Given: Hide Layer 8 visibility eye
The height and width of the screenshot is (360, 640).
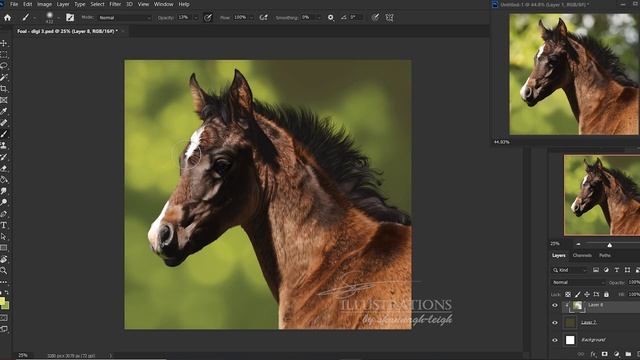Looking at the screenshot, I should point(555,306).
